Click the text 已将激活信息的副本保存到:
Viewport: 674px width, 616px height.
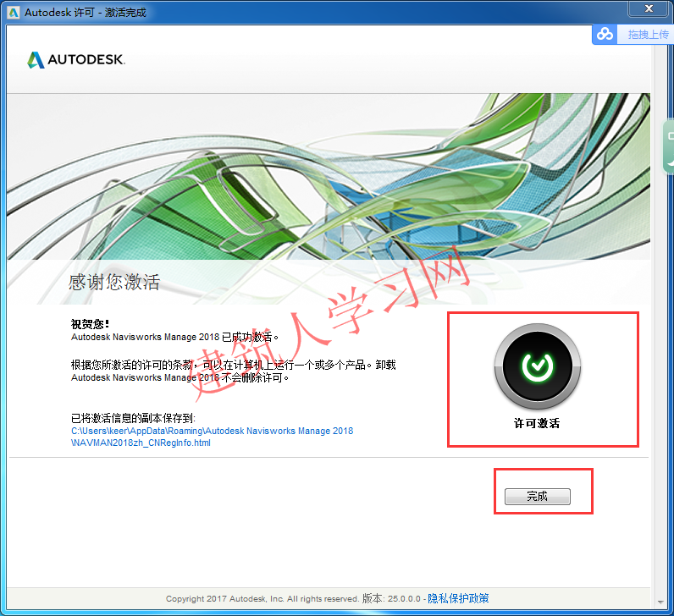pyautogui.click(x=133, y=418)
